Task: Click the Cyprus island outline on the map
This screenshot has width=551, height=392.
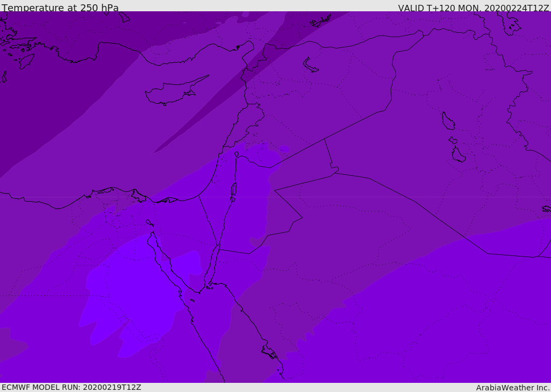Action: coord(176,90)
